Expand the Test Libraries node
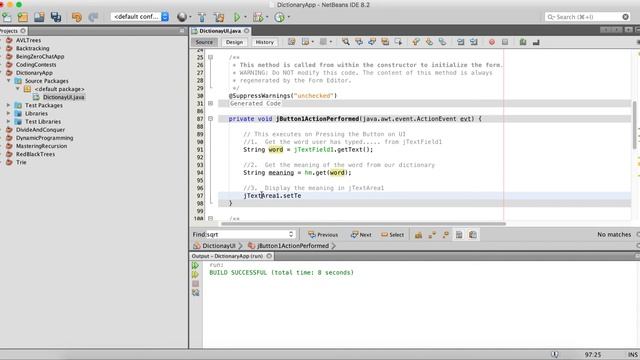This screenshot has width=640, height=360. point(9,122)
